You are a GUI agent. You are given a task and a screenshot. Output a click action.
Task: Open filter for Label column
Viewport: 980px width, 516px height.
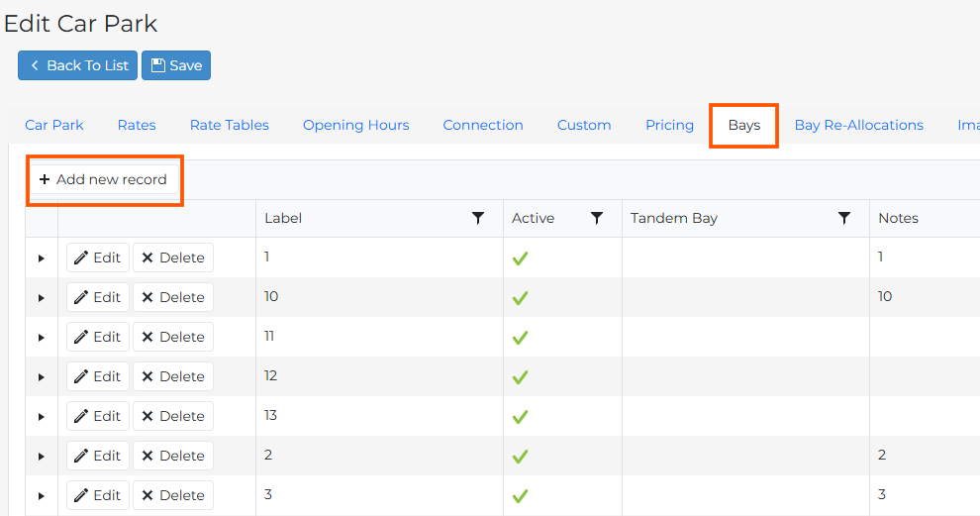tap(478, 218)
